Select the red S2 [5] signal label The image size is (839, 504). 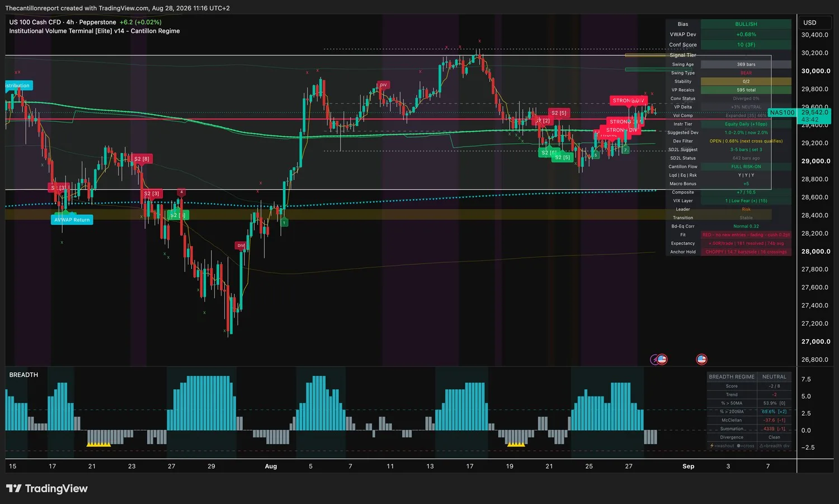[559, 113]
